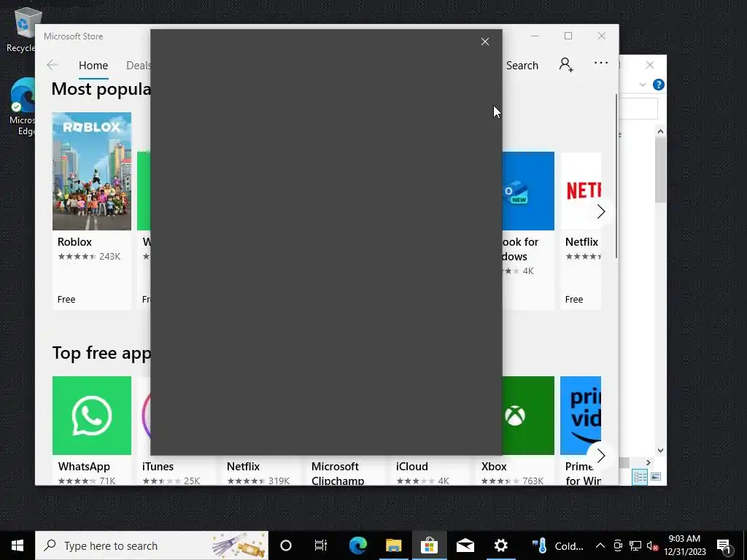Close the dark overlay dialog
Viewport: 747px width, 560px height.
point(485,42)
